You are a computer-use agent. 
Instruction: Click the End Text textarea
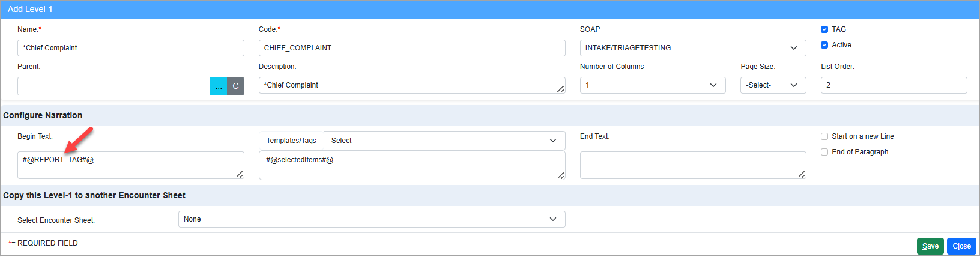point(692,165)
